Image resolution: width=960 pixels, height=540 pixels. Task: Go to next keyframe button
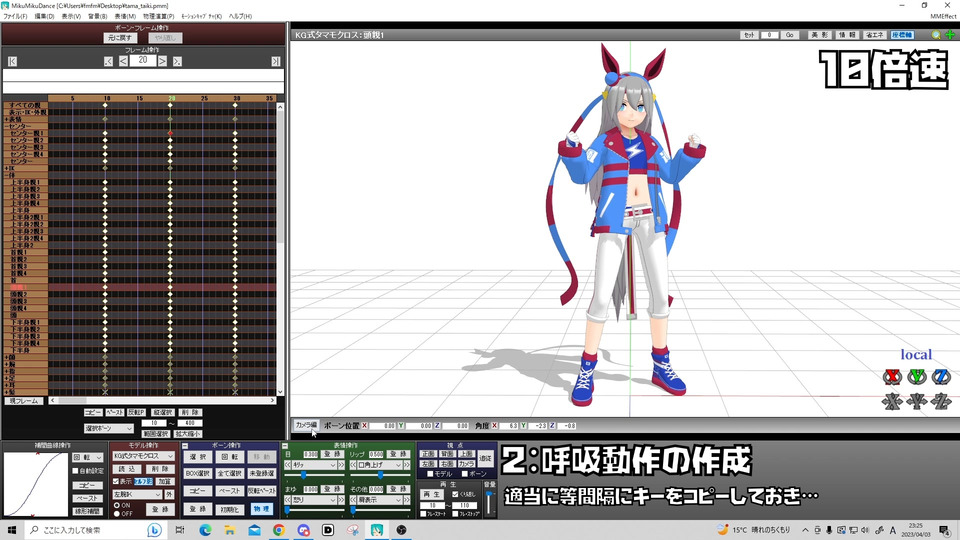(x=177, y=61)
